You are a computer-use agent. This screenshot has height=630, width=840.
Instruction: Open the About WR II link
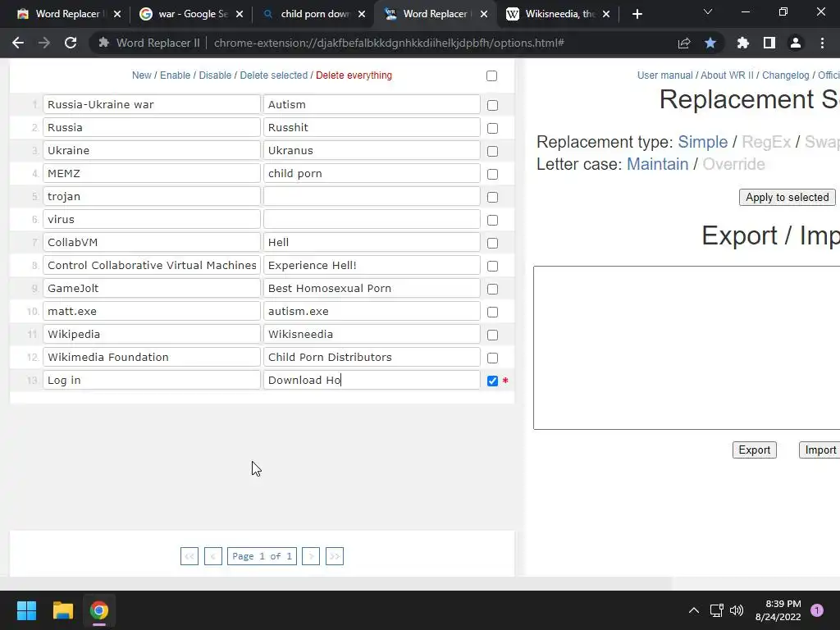[727, 75]
